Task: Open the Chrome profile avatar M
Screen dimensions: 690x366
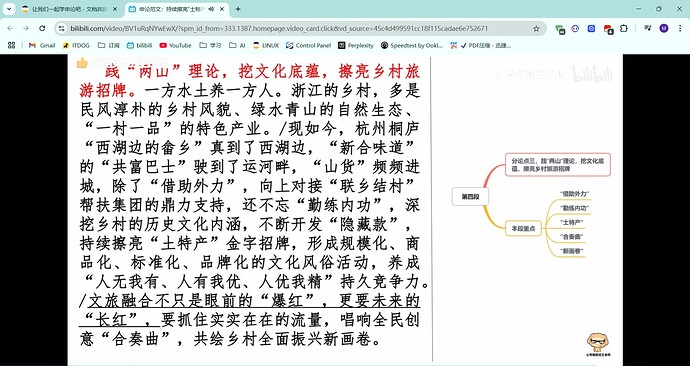Action: (664, 29)
